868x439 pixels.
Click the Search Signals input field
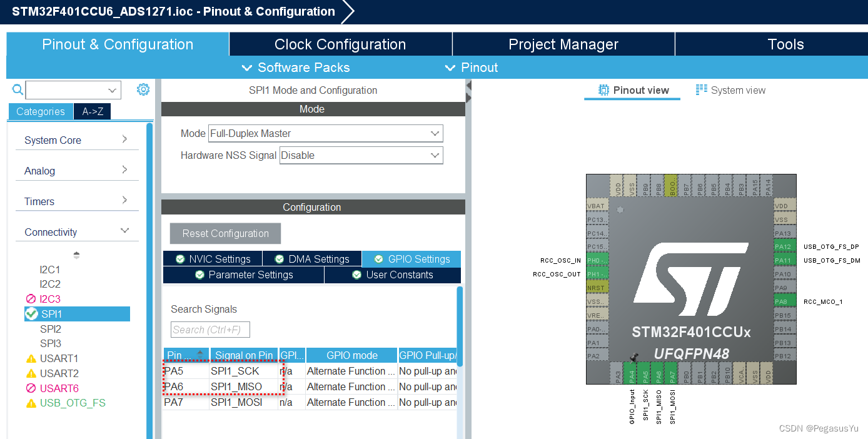tap(210, 330)
